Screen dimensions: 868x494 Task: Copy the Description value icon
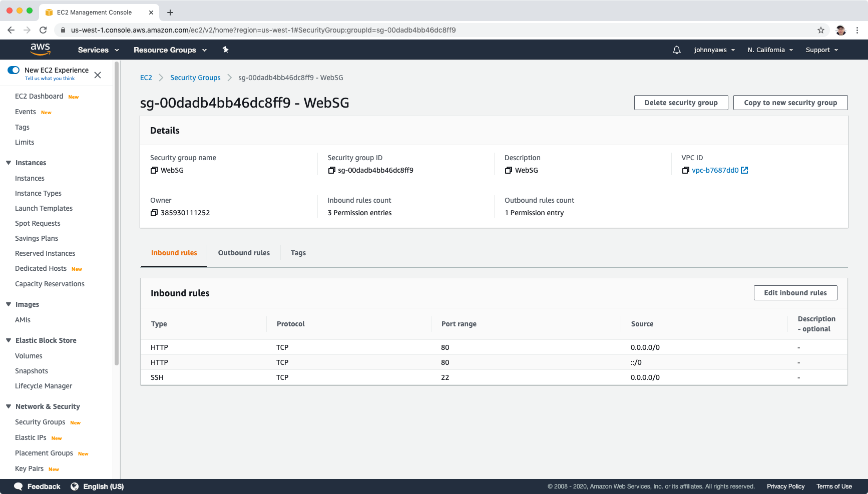tap(509, 170)
